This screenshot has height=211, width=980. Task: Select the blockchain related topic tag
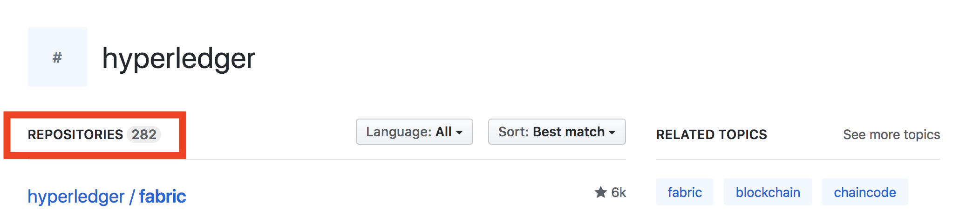[768, 192]
